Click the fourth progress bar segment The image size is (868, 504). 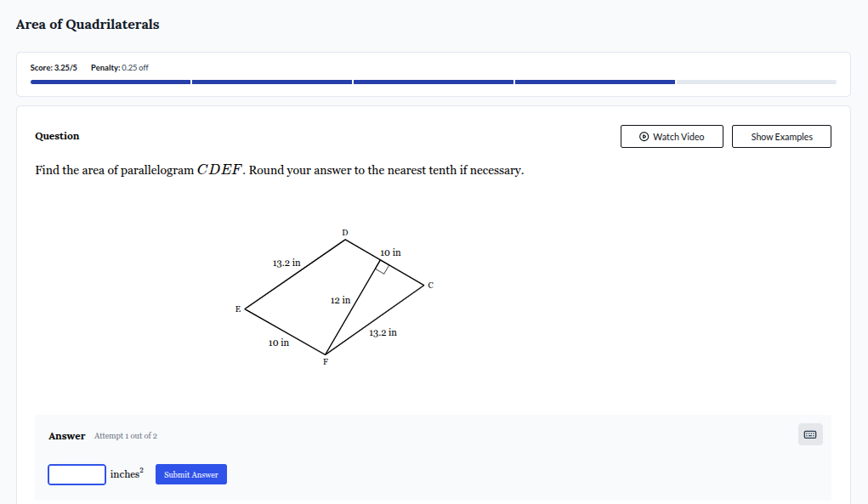pyautogui.click(x=595, y=82)
